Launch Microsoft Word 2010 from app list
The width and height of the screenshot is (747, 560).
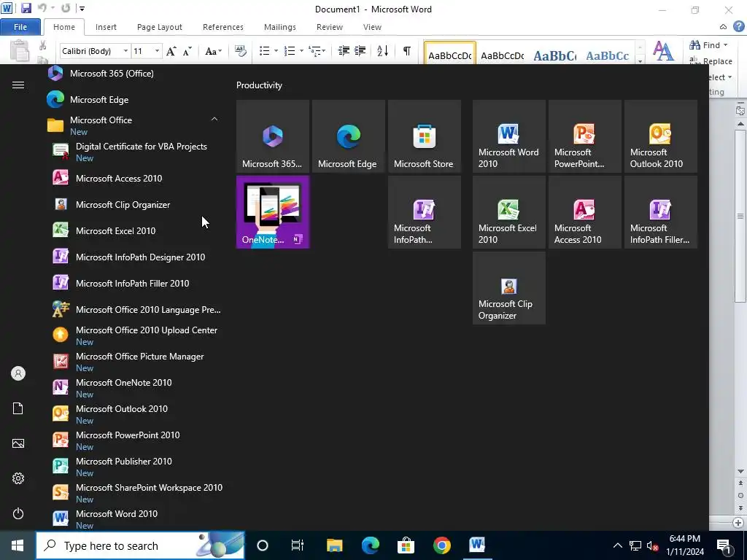tap(135, 518)
